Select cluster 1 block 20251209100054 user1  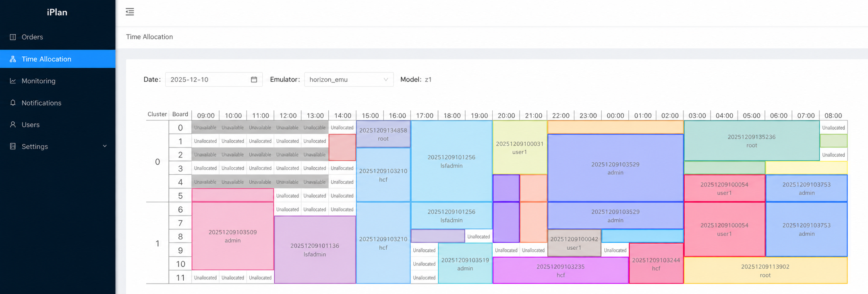coord(724,229)
